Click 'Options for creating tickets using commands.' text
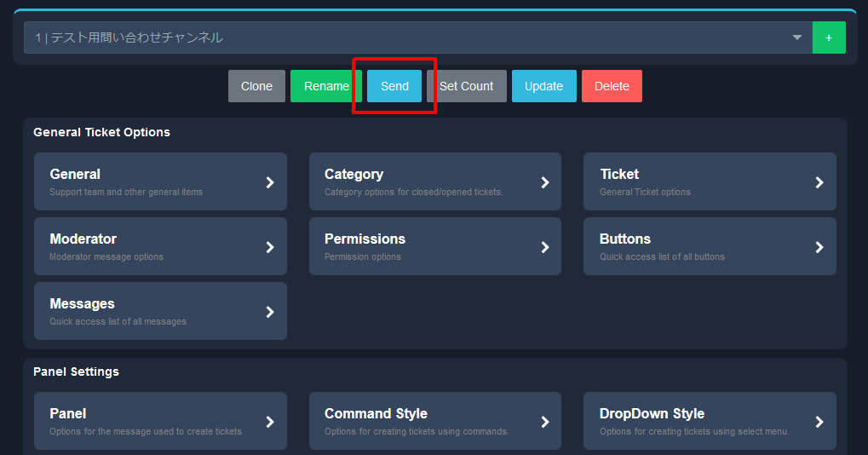Viewport: 868px width, 455px height. (x=417, y=431)
